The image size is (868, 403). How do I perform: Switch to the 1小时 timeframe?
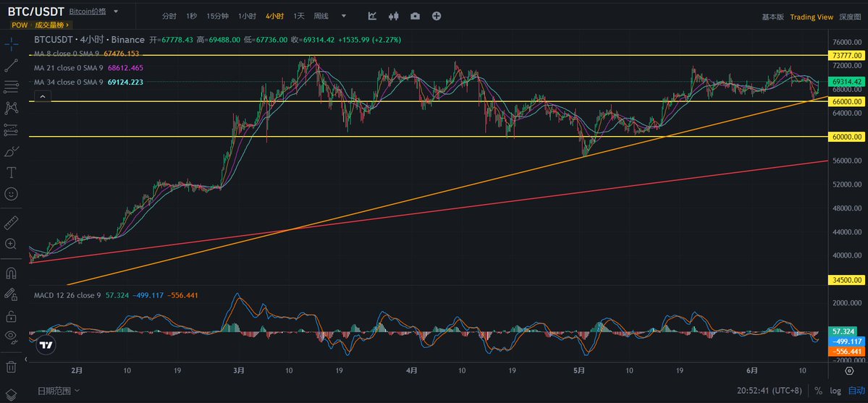pyautogui.click(x=247, y=16)
